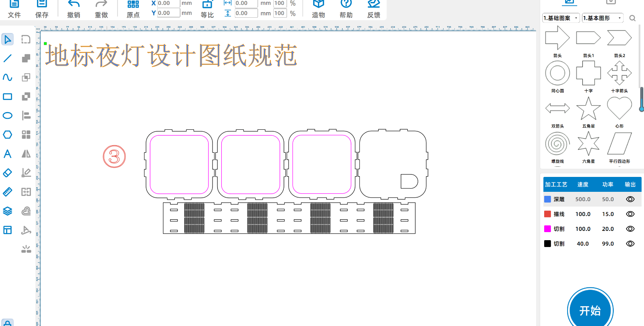Viewport: 644px width, 326px height.
Task: Toggle visibility of the 描线 layer
Action: tap(630, 214)
